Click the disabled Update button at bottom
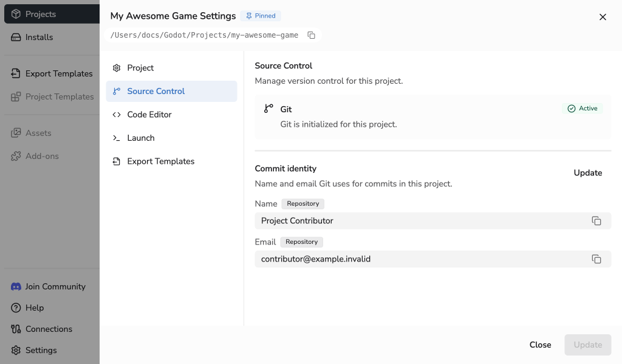This screenshot has height=364, width=622. [588, 345]
